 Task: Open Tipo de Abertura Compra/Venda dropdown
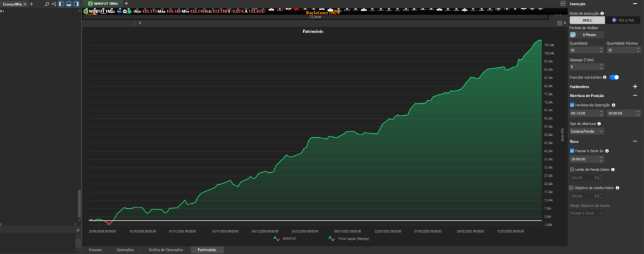click(x=587, y=131)
